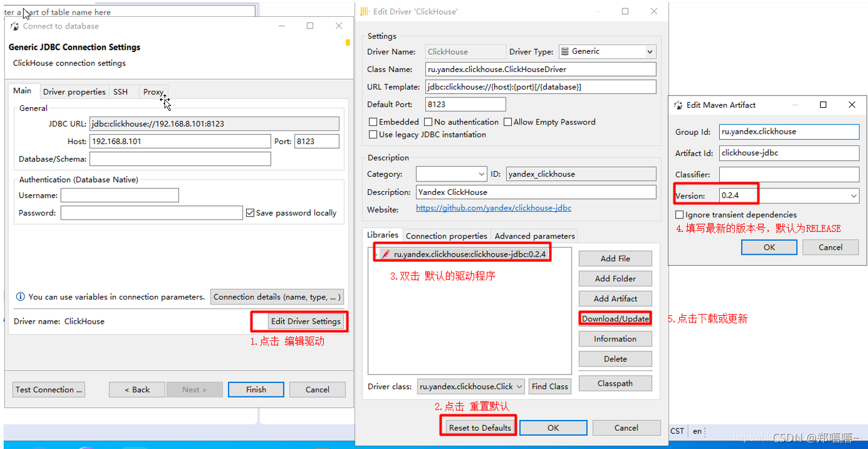Cancel the Connect to database dialog
The image size is (868, 449).
[318, 390]
